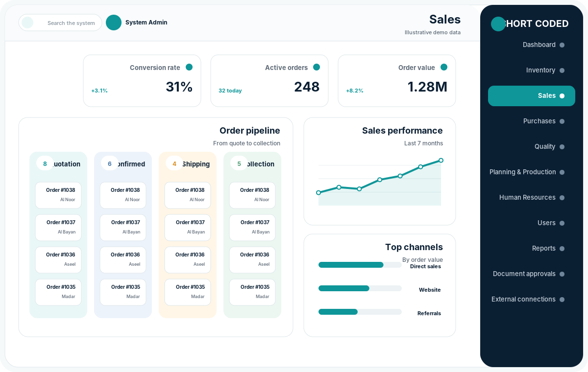
Task: Click the teal dot on Conversion rate card
Action: click(x=189, y=67)
